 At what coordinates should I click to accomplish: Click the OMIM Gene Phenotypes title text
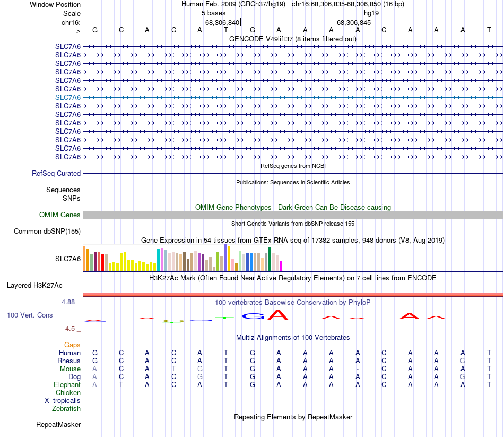point(293,207)
